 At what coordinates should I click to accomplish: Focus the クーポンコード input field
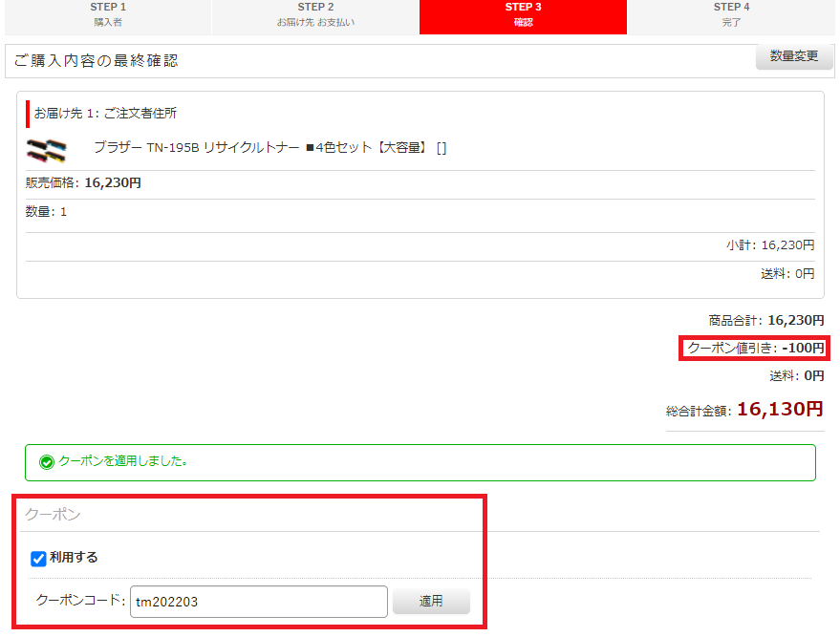point(259,602)
